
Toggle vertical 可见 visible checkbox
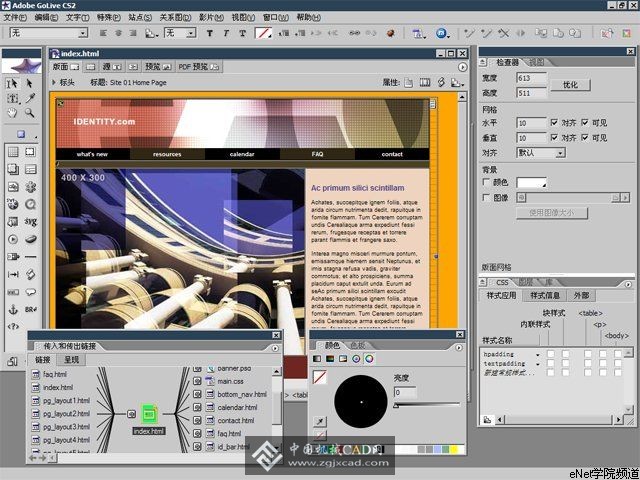coord(585,138)
